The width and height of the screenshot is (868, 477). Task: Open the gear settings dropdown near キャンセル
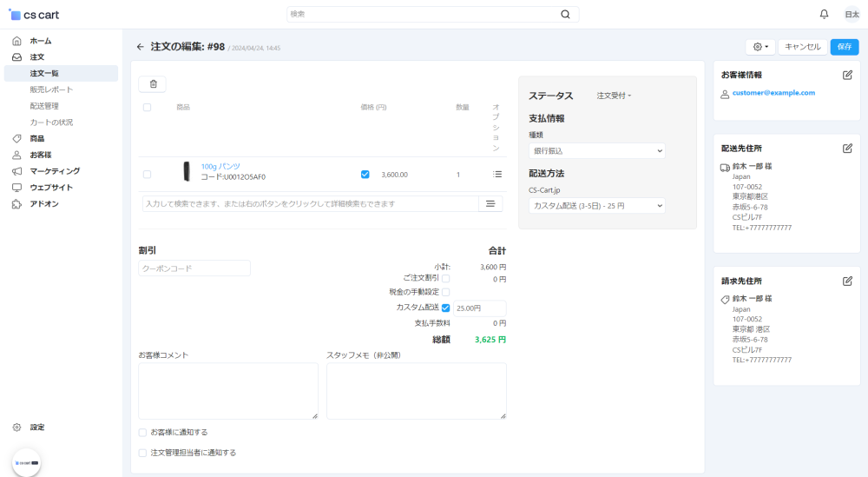(760, 47)
